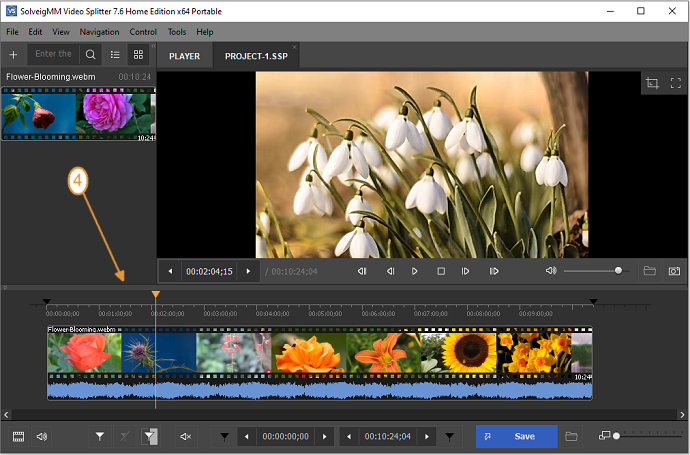Play the video
Image resolution: width=690 pixels, height=455 pixels.
click(415, 272)
